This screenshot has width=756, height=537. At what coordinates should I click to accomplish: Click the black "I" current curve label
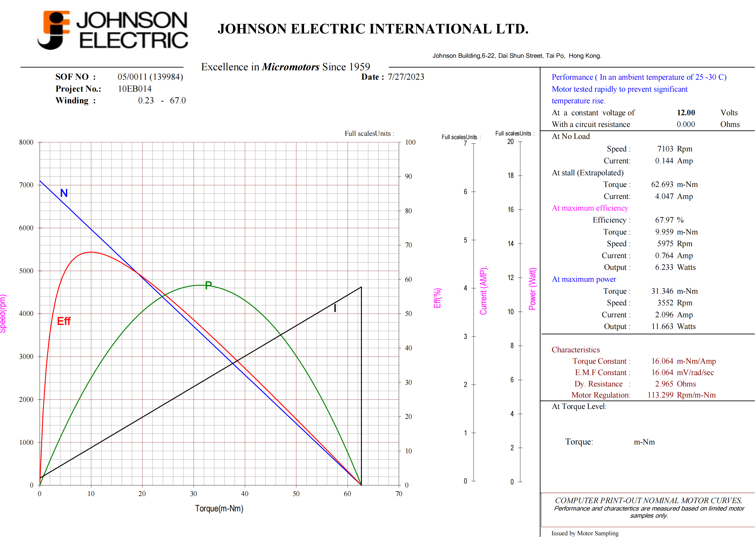coord(335,308)
